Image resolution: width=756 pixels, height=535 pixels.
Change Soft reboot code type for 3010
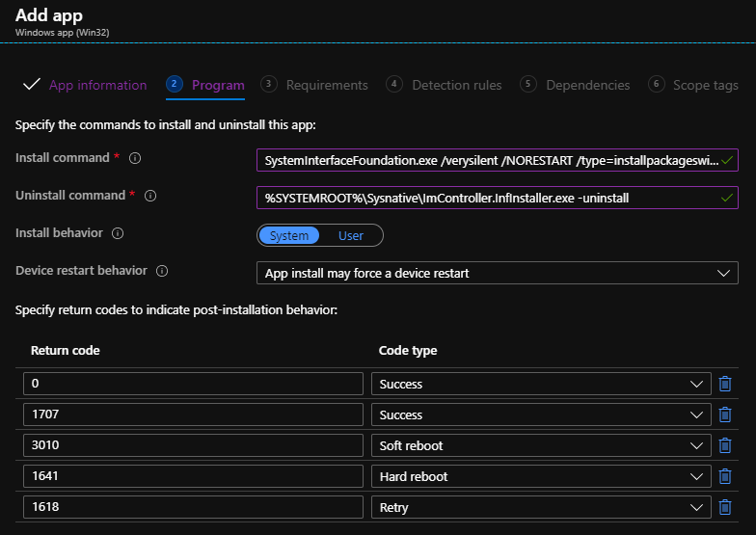[x=541, y=445]
